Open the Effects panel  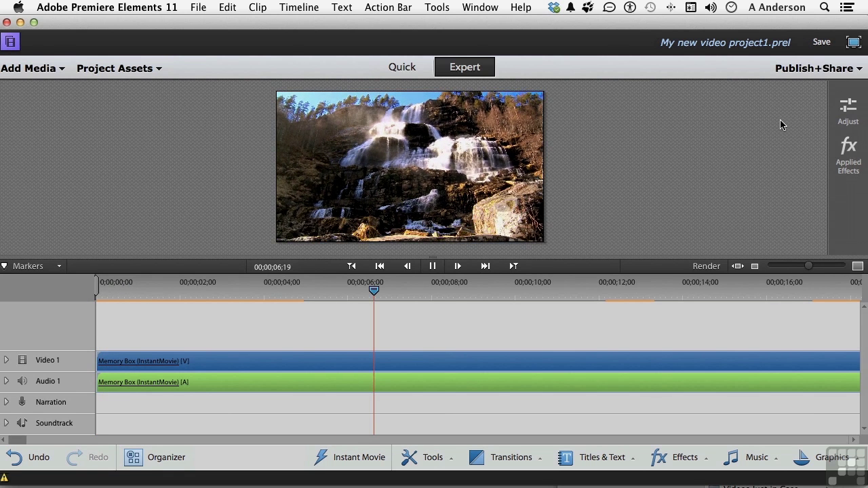pyautogui.click(x=679, y=457)
